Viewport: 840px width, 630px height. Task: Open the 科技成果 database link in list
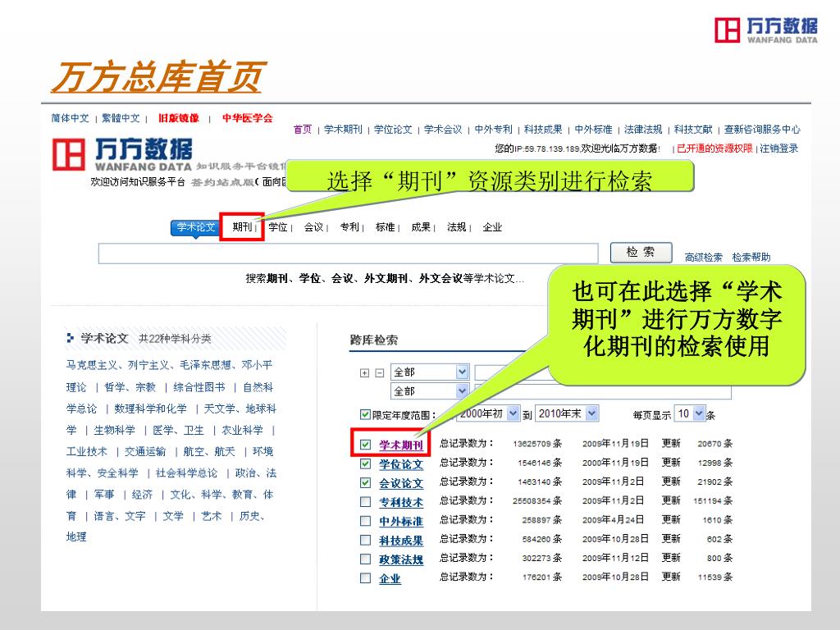tap(400, 541)
